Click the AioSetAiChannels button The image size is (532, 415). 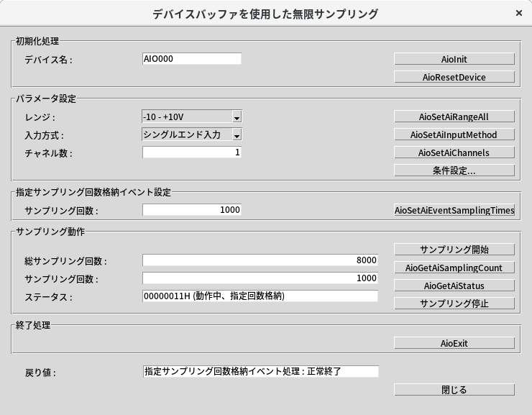point(454,152)
